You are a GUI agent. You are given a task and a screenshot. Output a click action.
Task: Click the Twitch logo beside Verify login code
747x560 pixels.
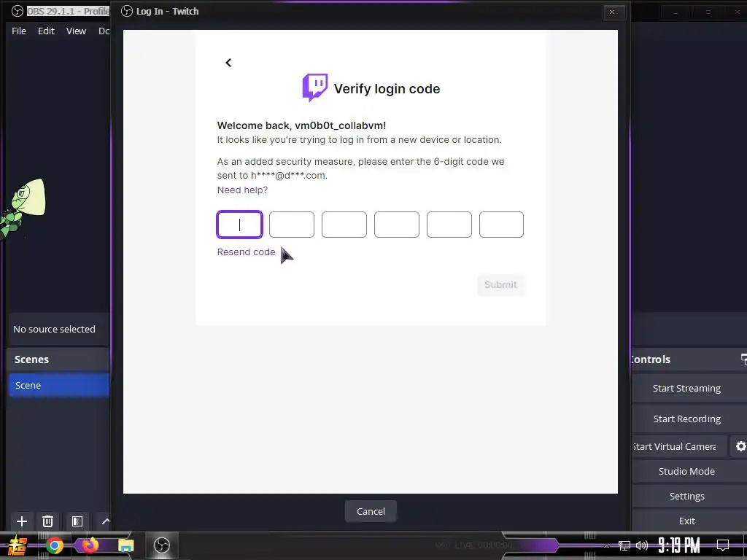click(315, 87)
